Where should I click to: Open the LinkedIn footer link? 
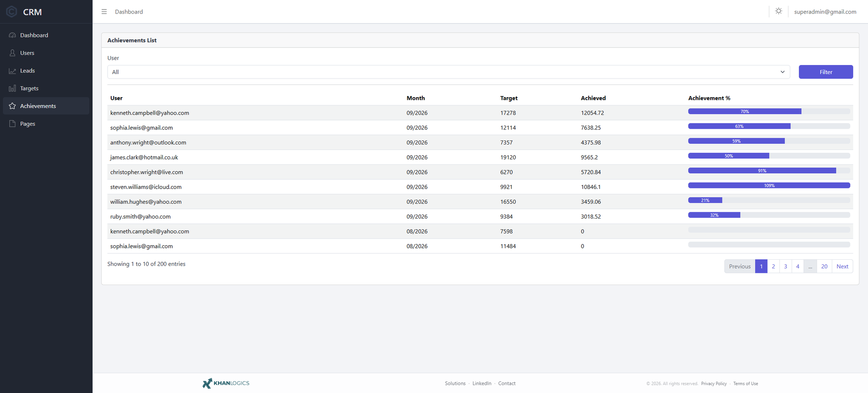point(482,384)
